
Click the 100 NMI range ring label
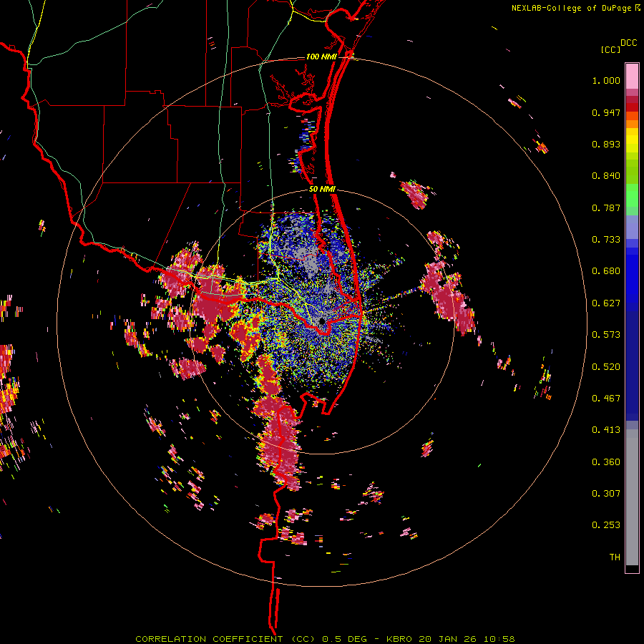[x=321, y=57]
